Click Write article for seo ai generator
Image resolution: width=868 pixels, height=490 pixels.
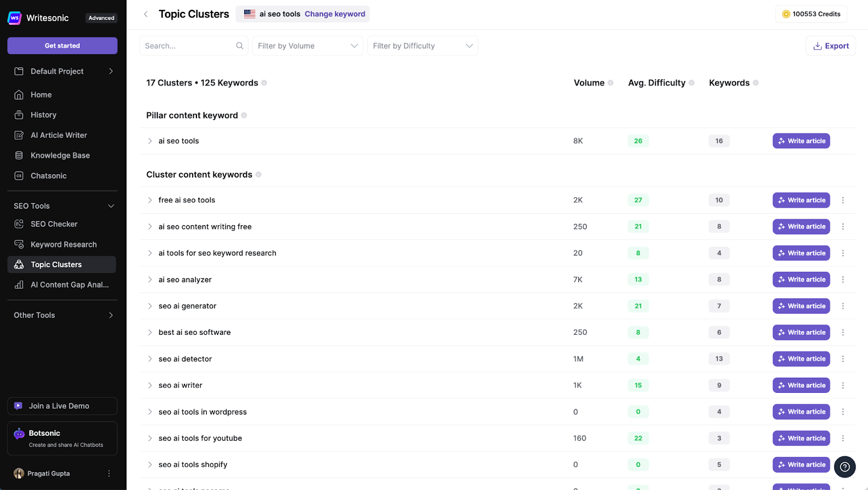click(801, 306)
